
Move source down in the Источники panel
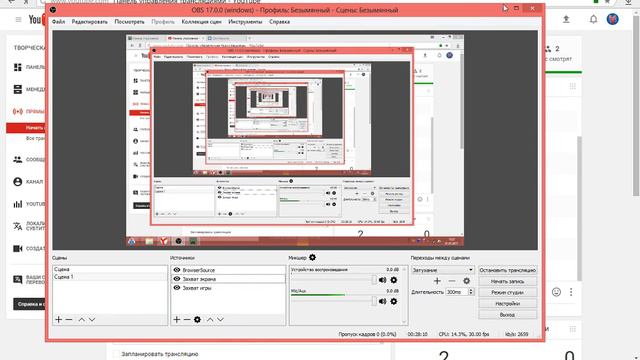[220, 320]
